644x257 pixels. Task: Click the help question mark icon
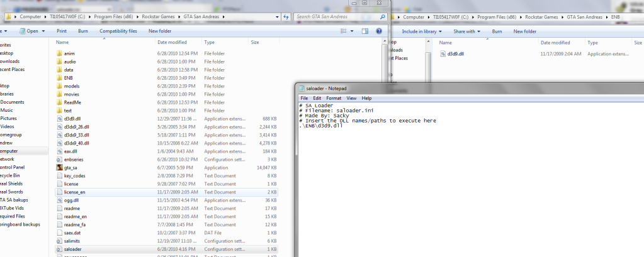click(x=379, y=31)
